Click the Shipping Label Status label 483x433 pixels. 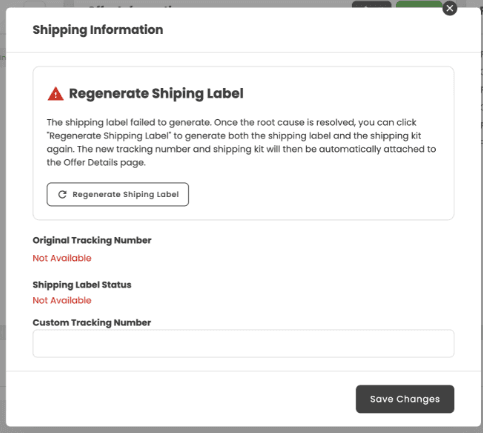tap(82, 285)
